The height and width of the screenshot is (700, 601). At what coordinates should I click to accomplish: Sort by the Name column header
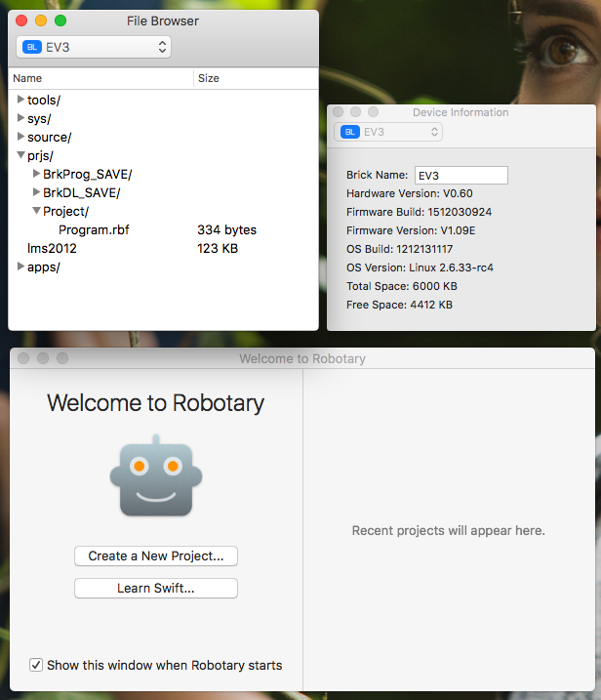coord(101,78)
